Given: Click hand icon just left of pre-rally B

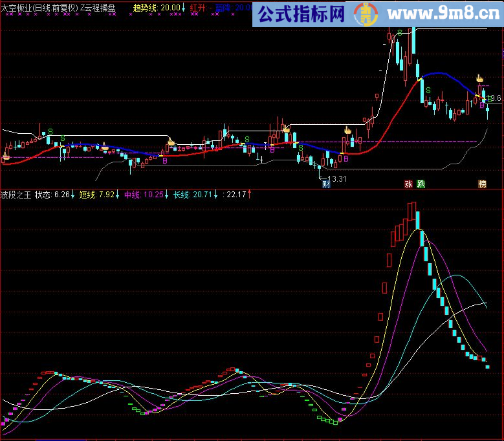Looking at the screenshot, I should coord(347,130).
